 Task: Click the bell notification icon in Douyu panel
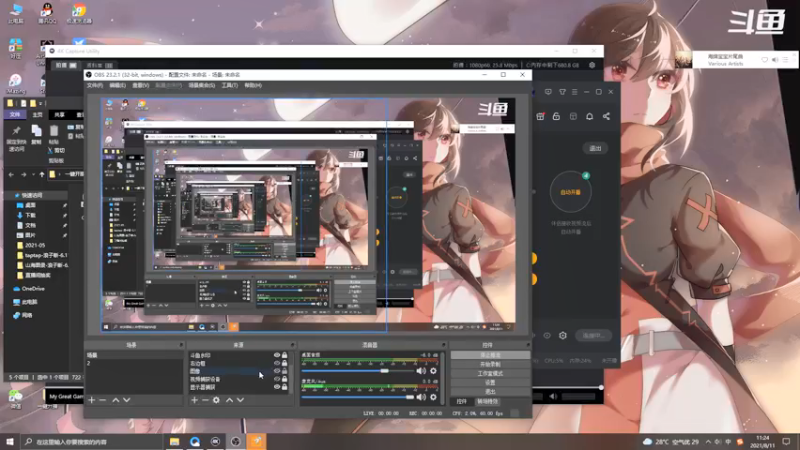(589, 116)
